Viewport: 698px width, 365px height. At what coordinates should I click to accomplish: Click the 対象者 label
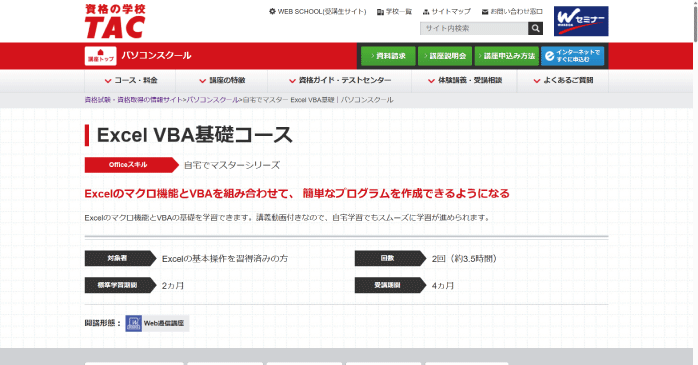coord(120,259)
